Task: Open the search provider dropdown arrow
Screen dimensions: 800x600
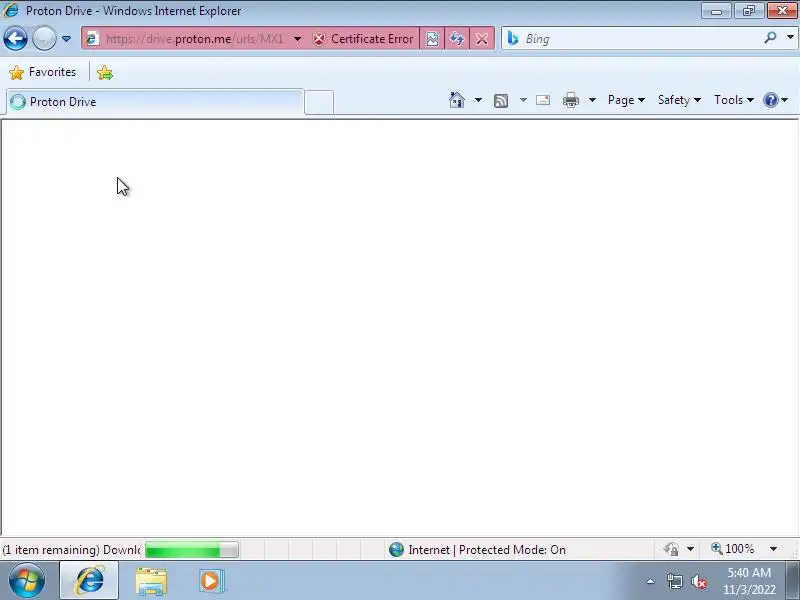Action: tap(790, 38)
